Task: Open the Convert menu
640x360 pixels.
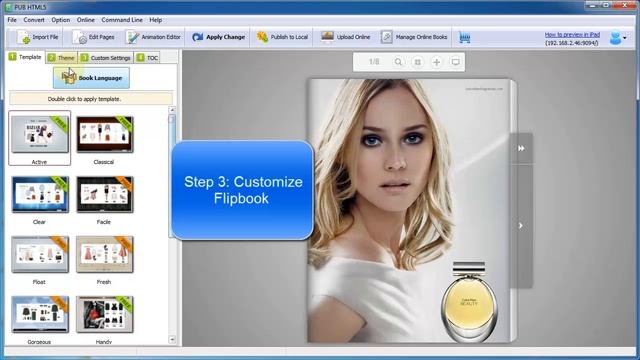Action: 34,20
